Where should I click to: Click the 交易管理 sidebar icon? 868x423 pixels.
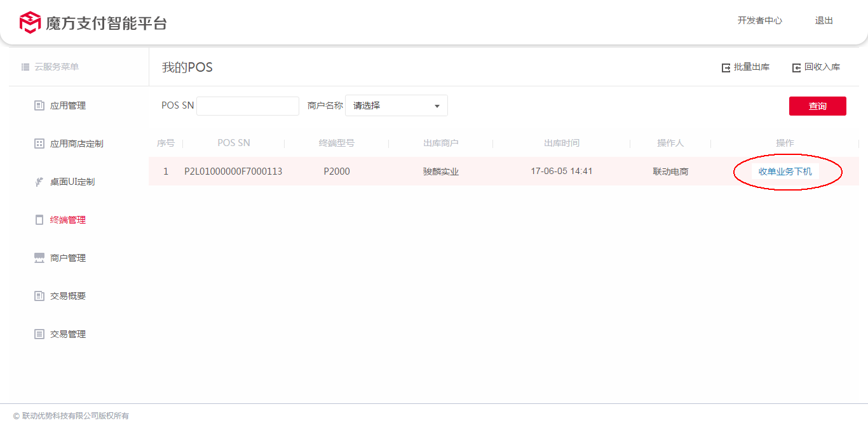39,334
